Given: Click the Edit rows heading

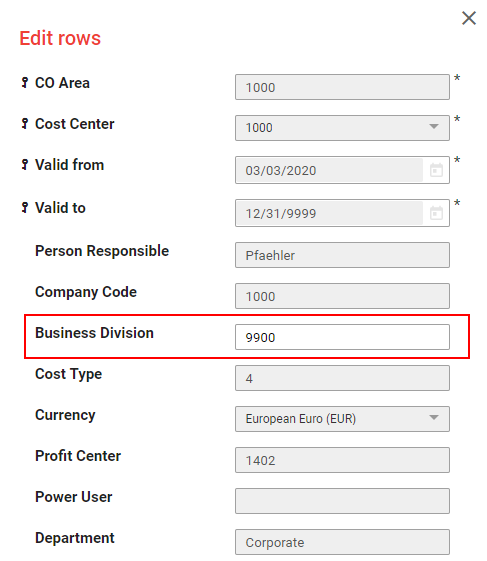Looking at the screenshot, I should [x=60, y=38].
